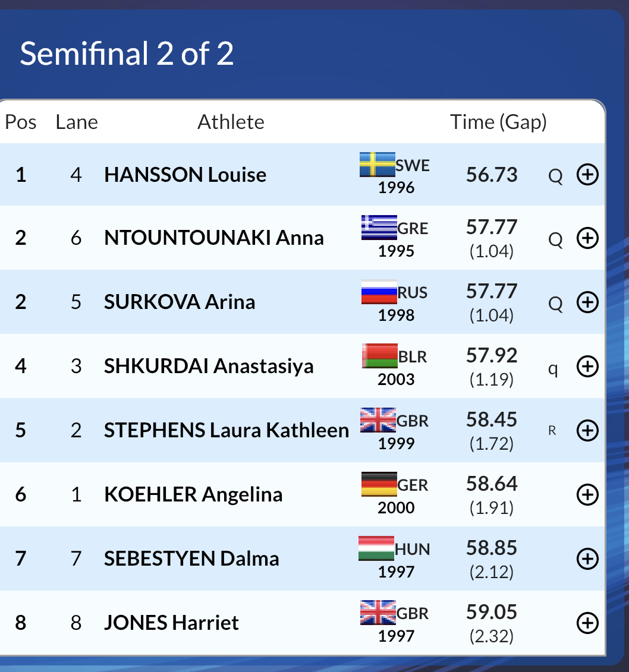The width and height of the screenshot is (629, 672).
Task: Click the Germany flag icon
Action: (379, 484)
